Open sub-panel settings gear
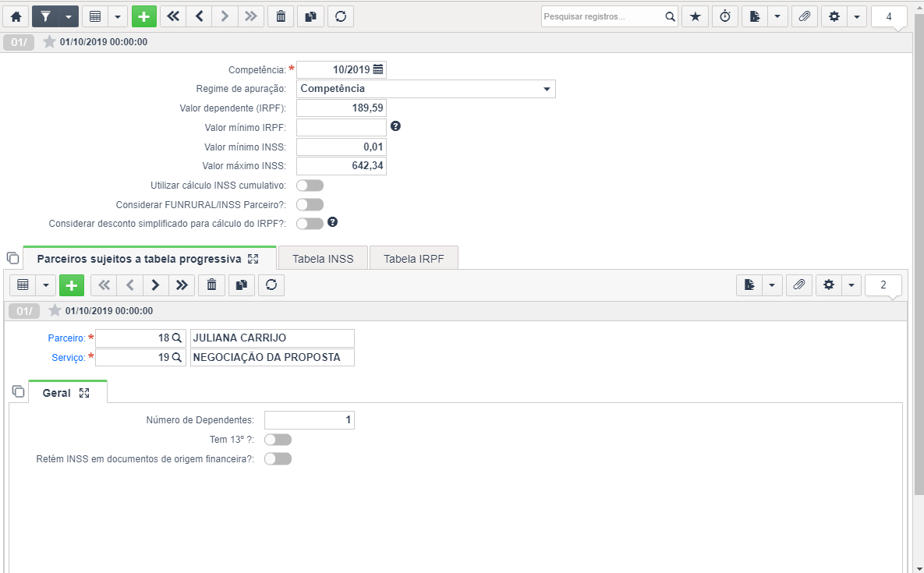This screenshot has height=573, width=924. [829, 285]
